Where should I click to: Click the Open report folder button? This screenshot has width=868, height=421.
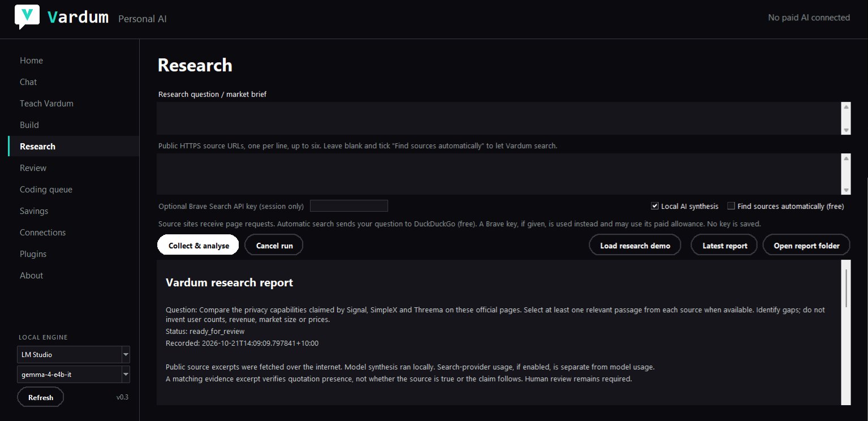click(x=806, y=246)
